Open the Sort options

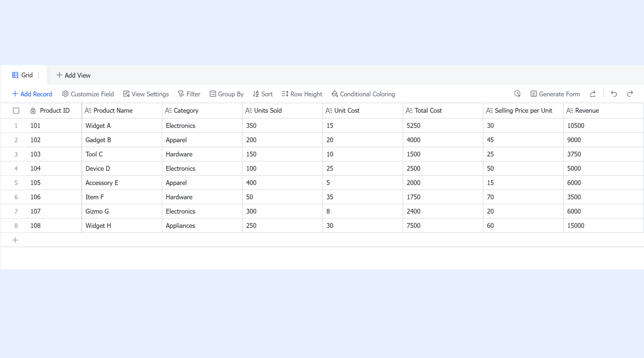point(263,94)
